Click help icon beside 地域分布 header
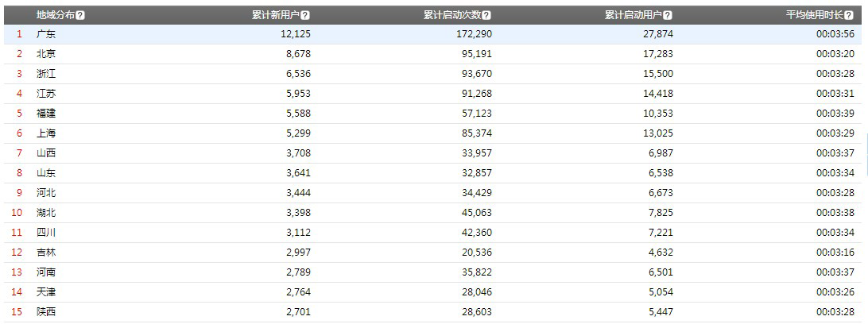 pyautogui.click(x=81, y=15)
